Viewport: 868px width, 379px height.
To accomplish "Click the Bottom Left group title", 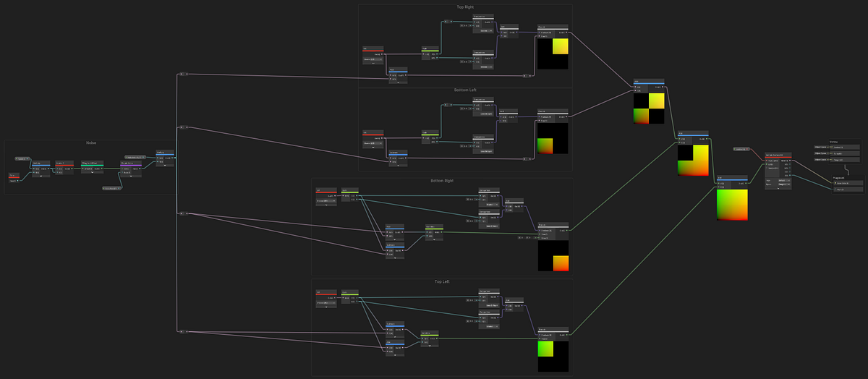I will (x=465, y=90).
